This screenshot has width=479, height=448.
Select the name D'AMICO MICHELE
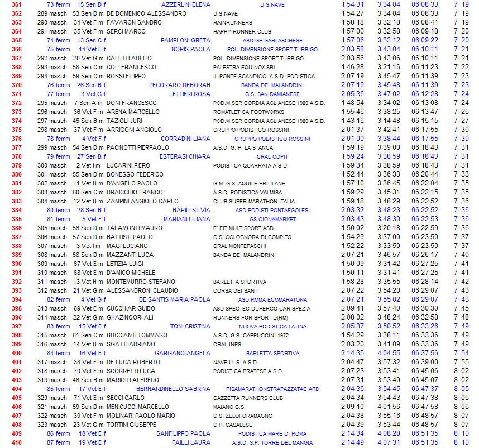(x=131, y=273)
